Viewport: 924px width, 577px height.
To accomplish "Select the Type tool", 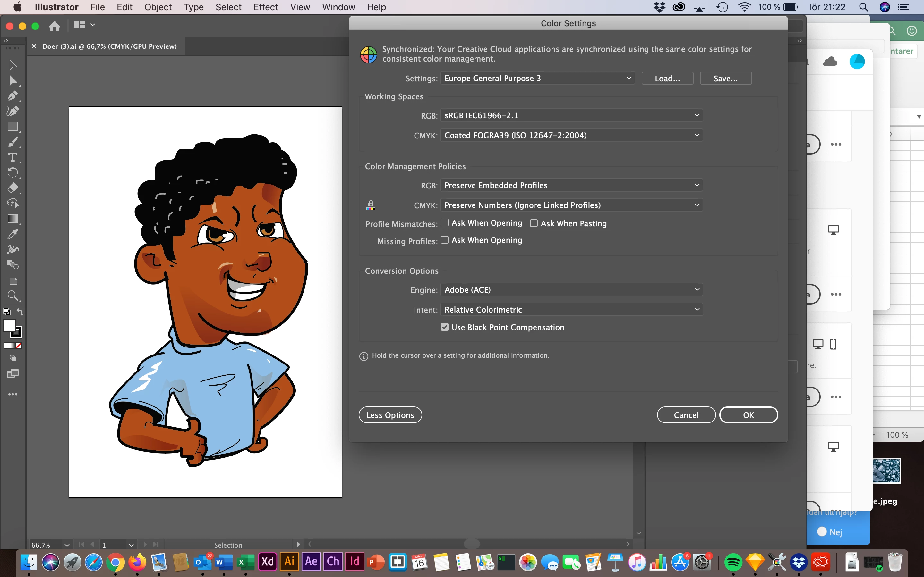I will coord(13,157).
